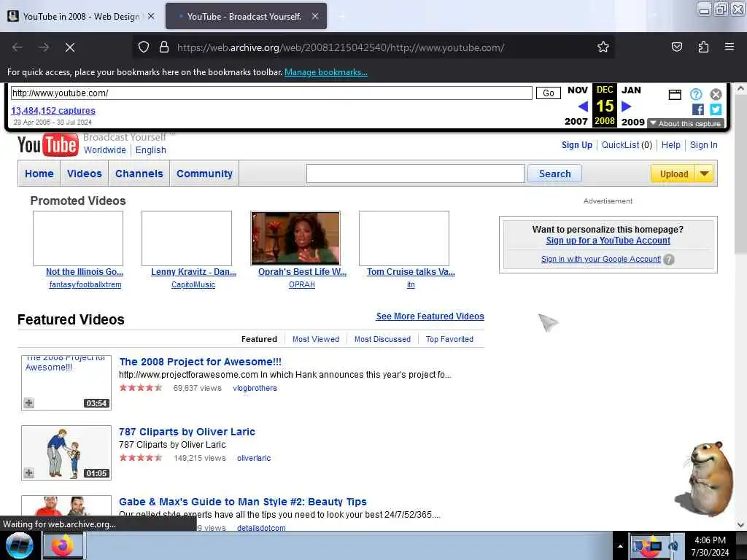Open the Community navigation tab
Screen dimensions: 747x560
tap(204, 174)
